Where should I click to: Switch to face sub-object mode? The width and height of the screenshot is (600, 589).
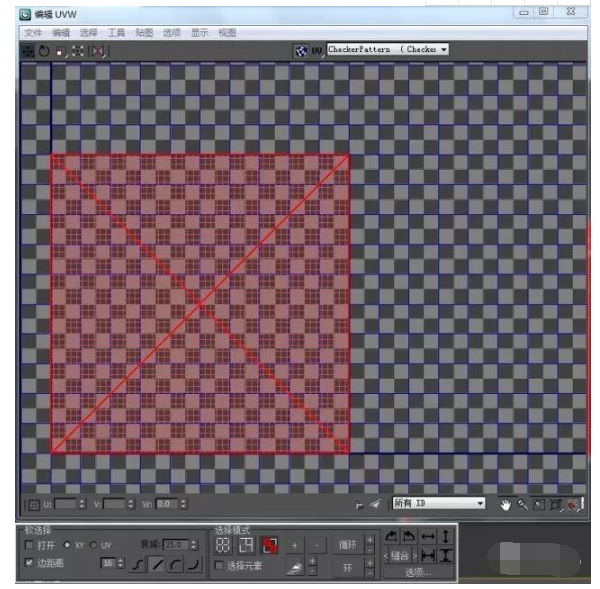(x=270, y=545)
